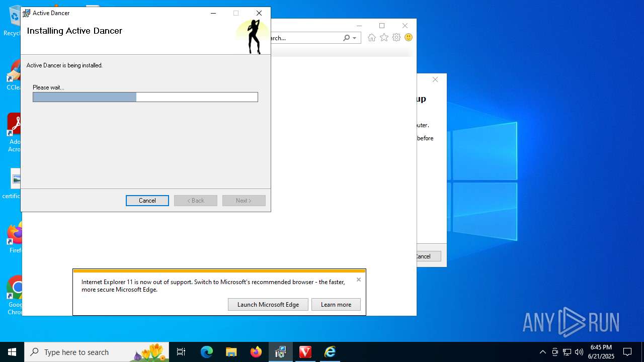Minimize the Active Dancer installer window
The height and width of the screenshot is (362, 644).
[213, 13]
